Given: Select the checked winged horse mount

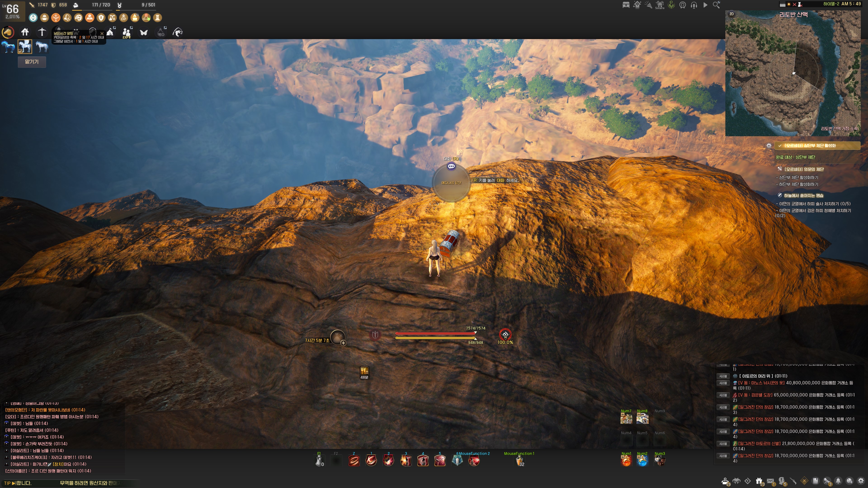Looking at the screenshot, I should (25, 47).
